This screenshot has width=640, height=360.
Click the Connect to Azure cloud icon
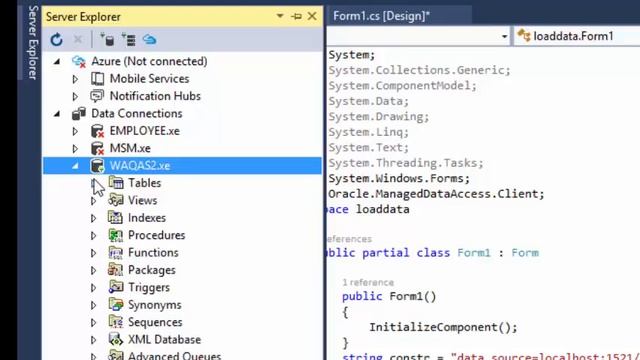149,40
